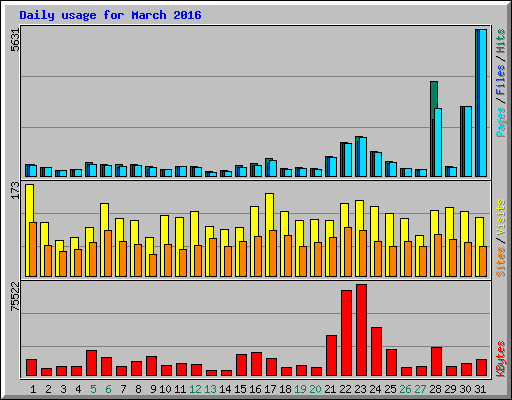The image size is (512, 400).
Task: Click day label 10 on the x-axis
Action: (165, 389)
